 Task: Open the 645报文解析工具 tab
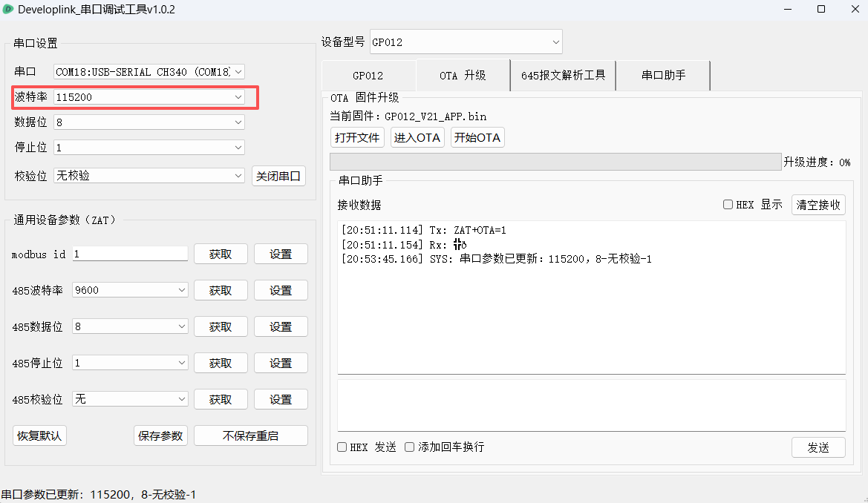[563, 75]
